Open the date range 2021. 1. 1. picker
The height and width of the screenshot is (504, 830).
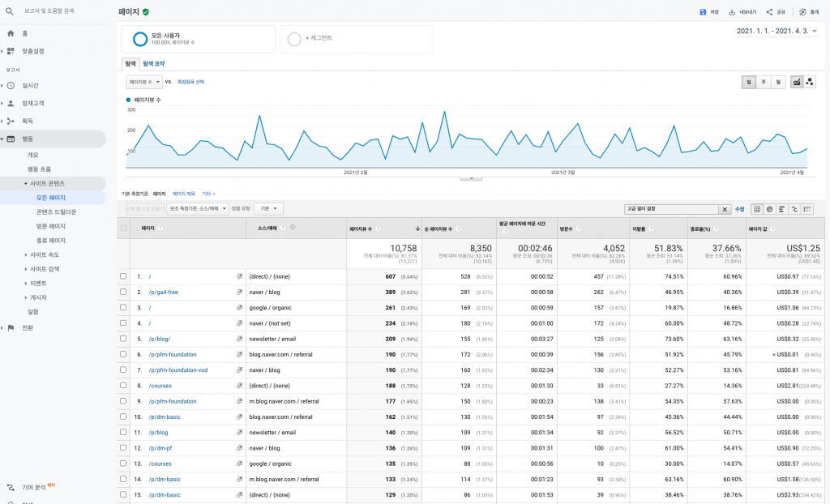777,32
